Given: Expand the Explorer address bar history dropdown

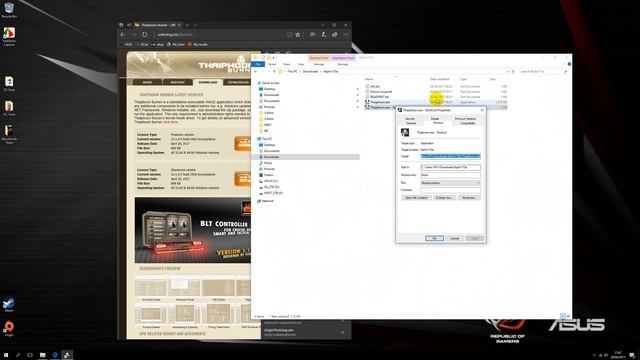Looking at the screenshot, I should pos(508,71).
